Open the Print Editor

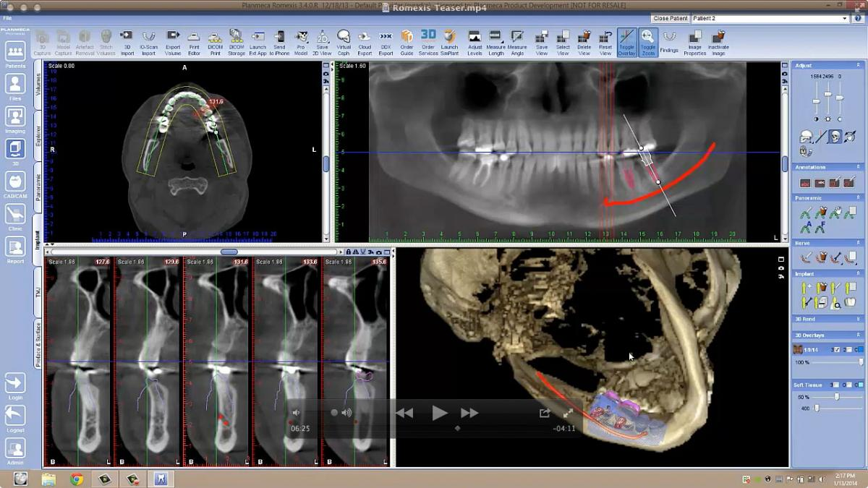194,43
